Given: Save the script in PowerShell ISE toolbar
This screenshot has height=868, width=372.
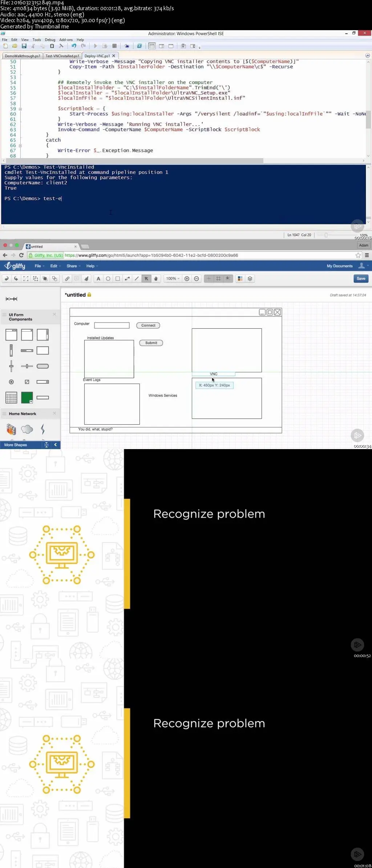Looking at the screenshot, I should (24, 46).
